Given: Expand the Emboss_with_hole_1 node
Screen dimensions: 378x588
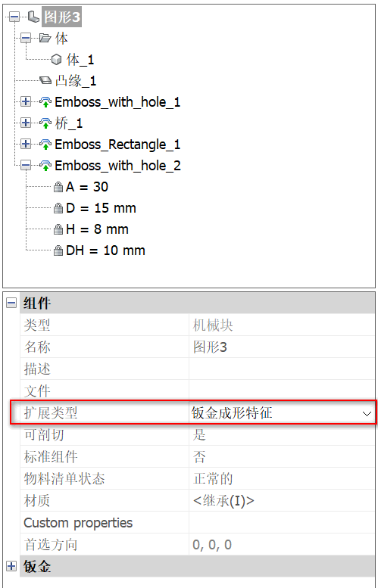Looking at the screenshot, I should [x=26, y=102].
